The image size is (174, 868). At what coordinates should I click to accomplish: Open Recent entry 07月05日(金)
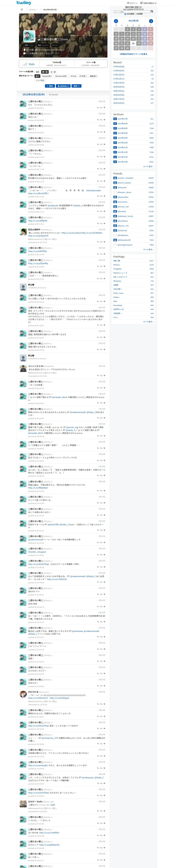pyautogui.click(x=119, y=67)
